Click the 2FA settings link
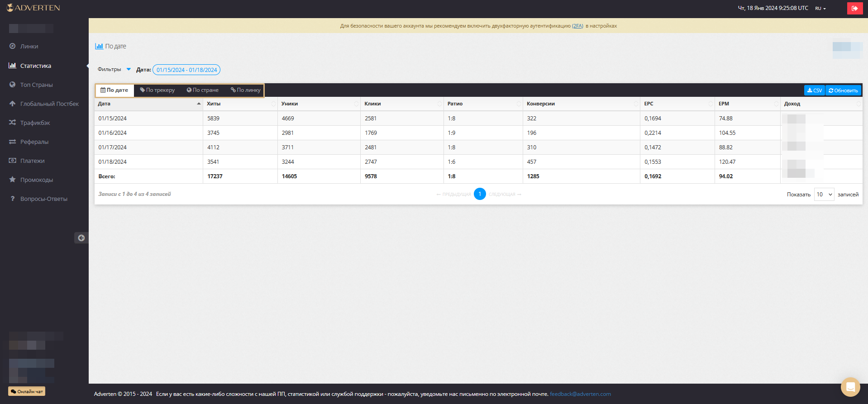The width and height of the screenshot is (868, 404). [x=577, y=26]
